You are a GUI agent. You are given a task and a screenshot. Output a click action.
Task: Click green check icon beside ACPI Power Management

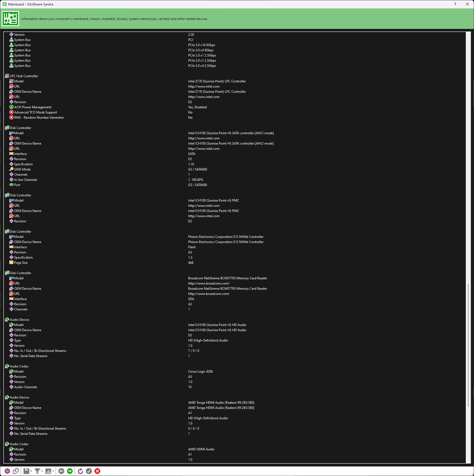(11, 107)
